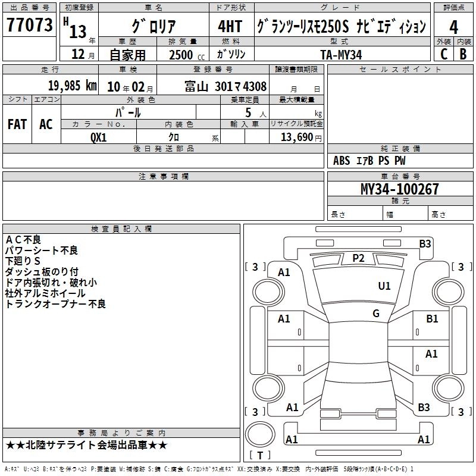The image size is (476, 476).
Task: Click the 事務局よりご案内 header
Action: pos(121,433)
